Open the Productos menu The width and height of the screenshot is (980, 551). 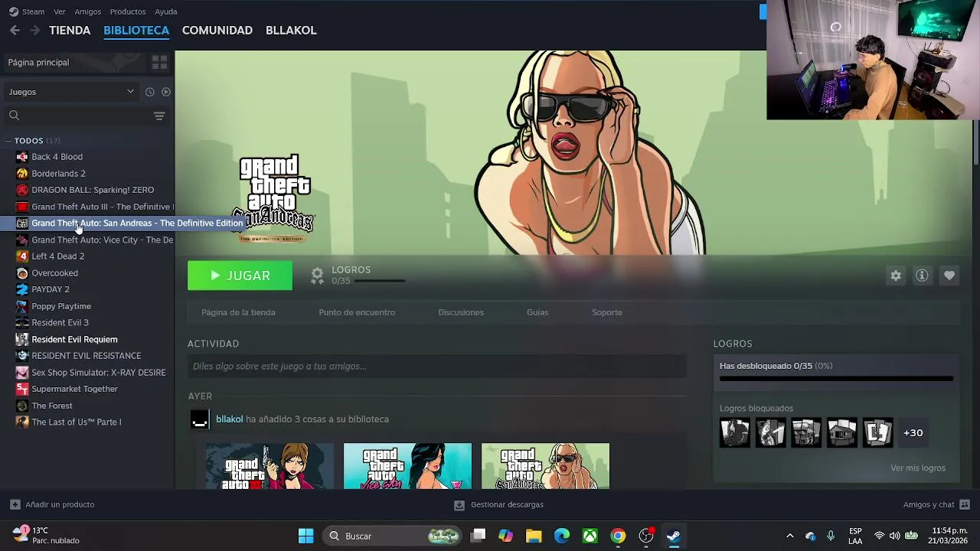coord(128,11)
